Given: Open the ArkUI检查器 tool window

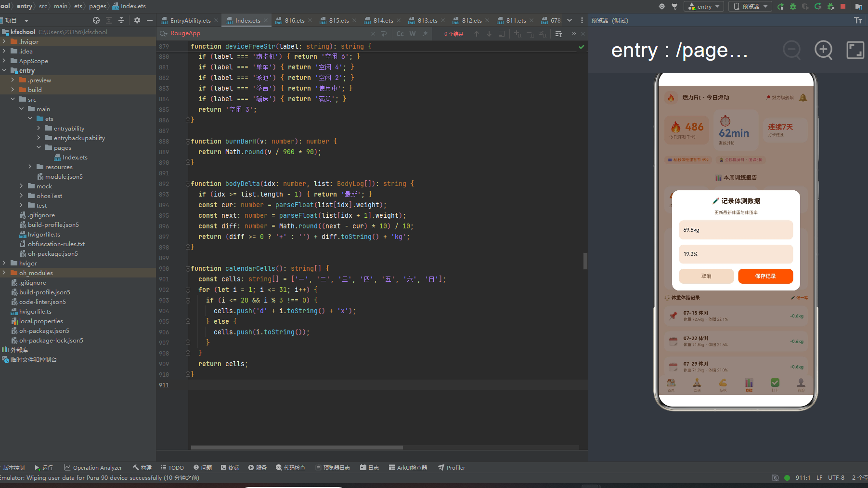Looking at the screenshot, I should tap(408, 468).
